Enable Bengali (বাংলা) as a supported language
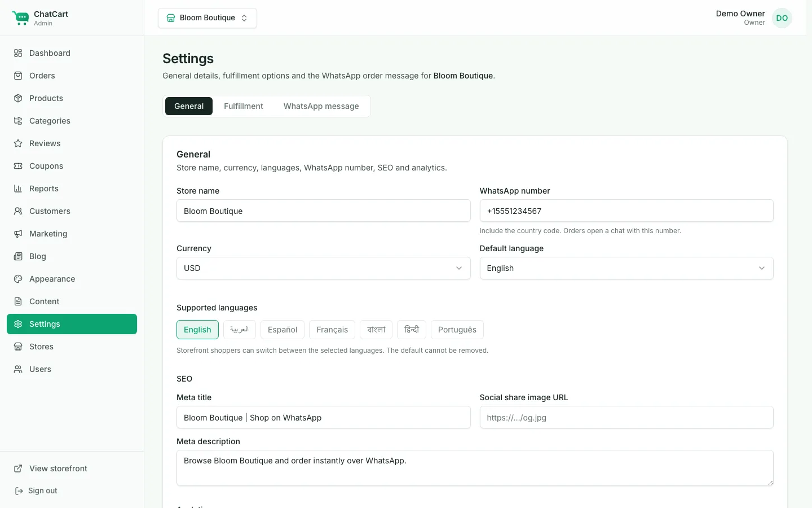The width and height of the screenshot is (812, 508). point(376,330)
